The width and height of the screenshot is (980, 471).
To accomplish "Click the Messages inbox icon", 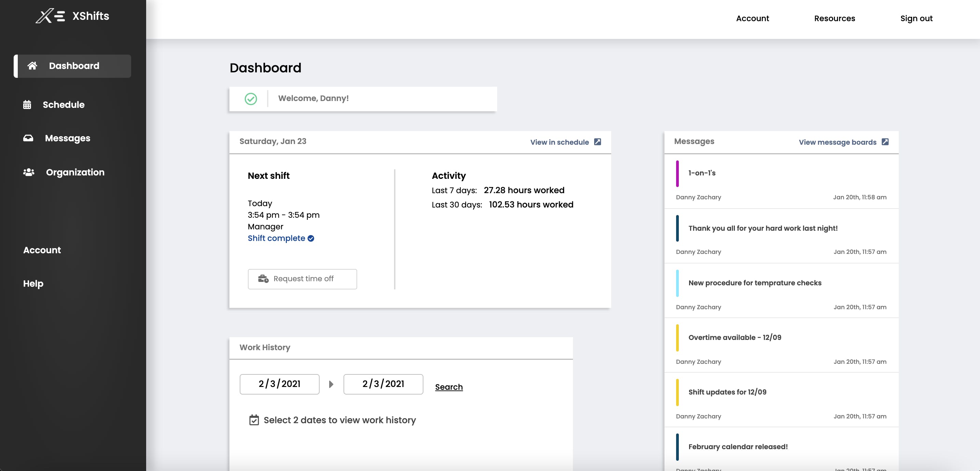I will [28, 138].
